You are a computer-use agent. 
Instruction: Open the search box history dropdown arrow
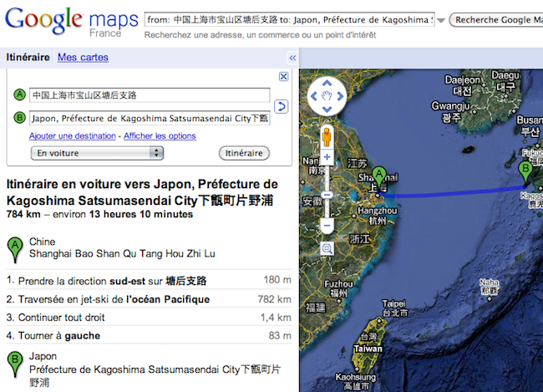(x=440, y=20)
